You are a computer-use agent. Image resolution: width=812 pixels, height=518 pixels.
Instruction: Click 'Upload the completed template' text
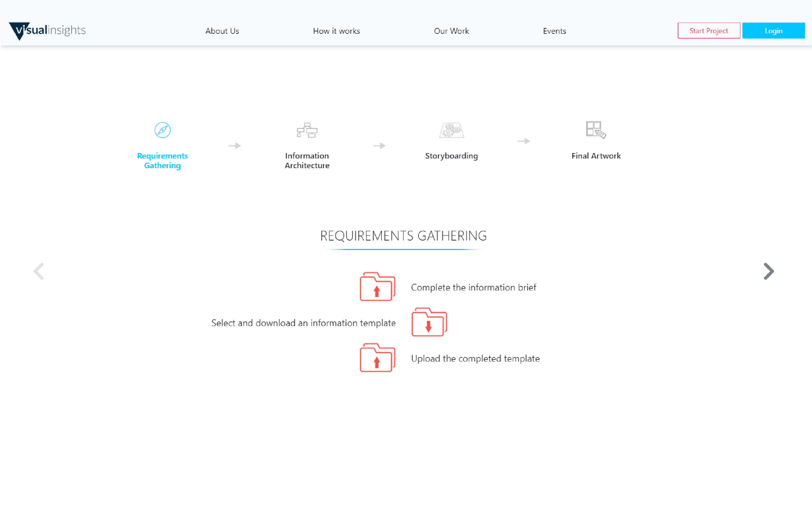tap(475, 358)
